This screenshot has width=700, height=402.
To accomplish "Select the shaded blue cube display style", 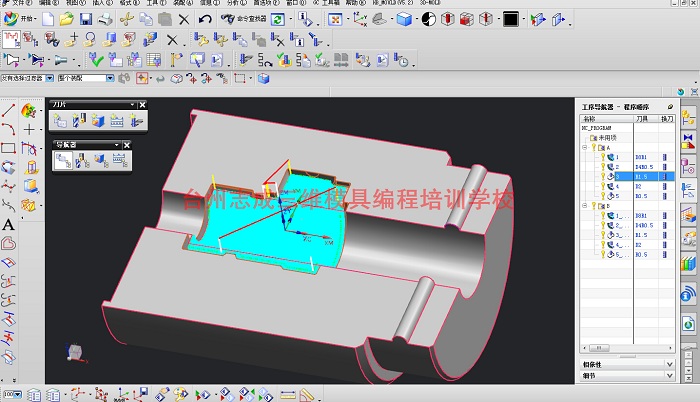I will [x=404, y=19].
